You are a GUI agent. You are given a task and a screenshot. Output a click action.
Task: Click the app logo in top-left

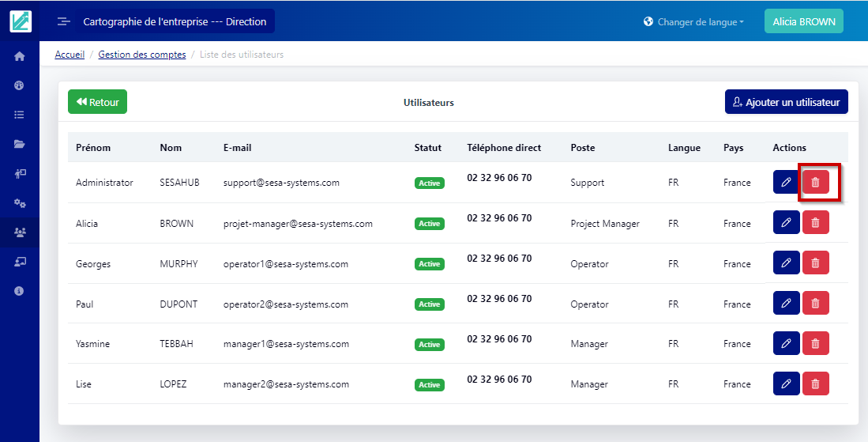click(x=21, y=21)
